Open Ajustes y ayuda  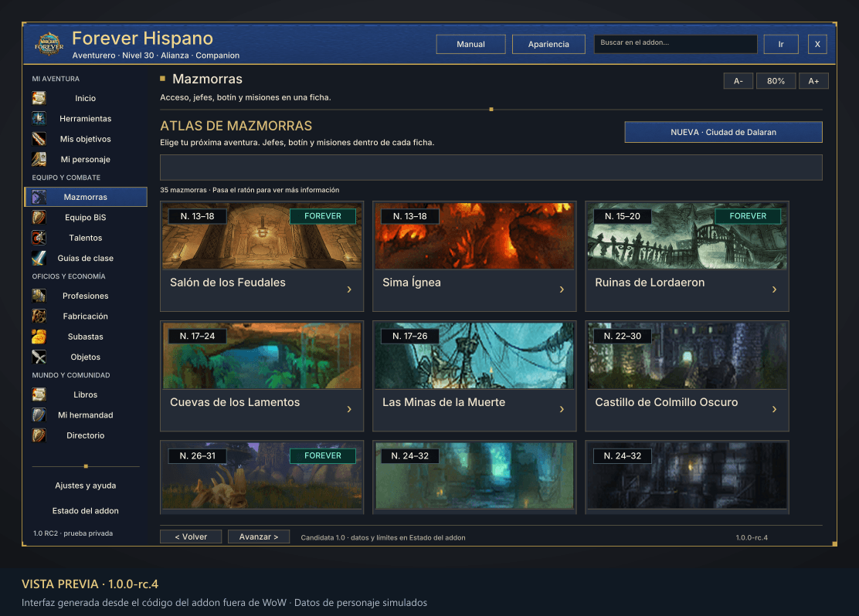pyautogui.click(x=86, y=486)
